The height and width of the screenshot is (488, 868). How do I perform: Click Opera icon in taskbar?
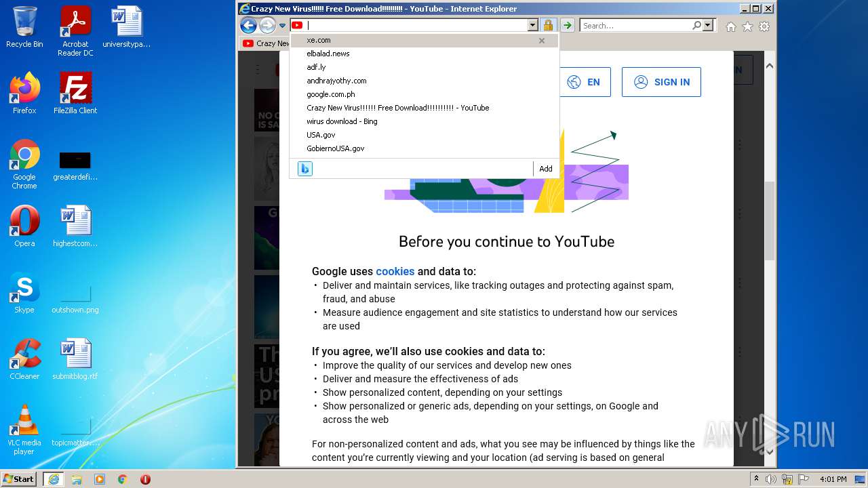(145, 479)
